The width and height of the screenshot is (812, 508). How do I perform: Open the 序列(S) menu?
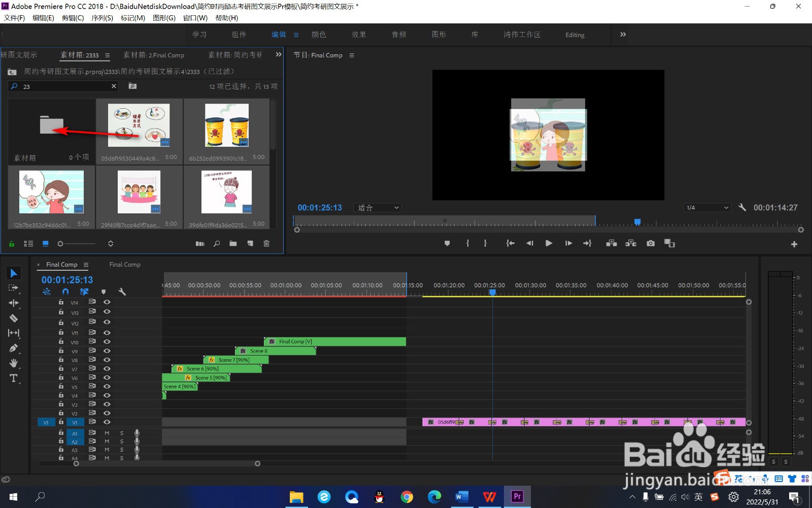click(102, 18)
